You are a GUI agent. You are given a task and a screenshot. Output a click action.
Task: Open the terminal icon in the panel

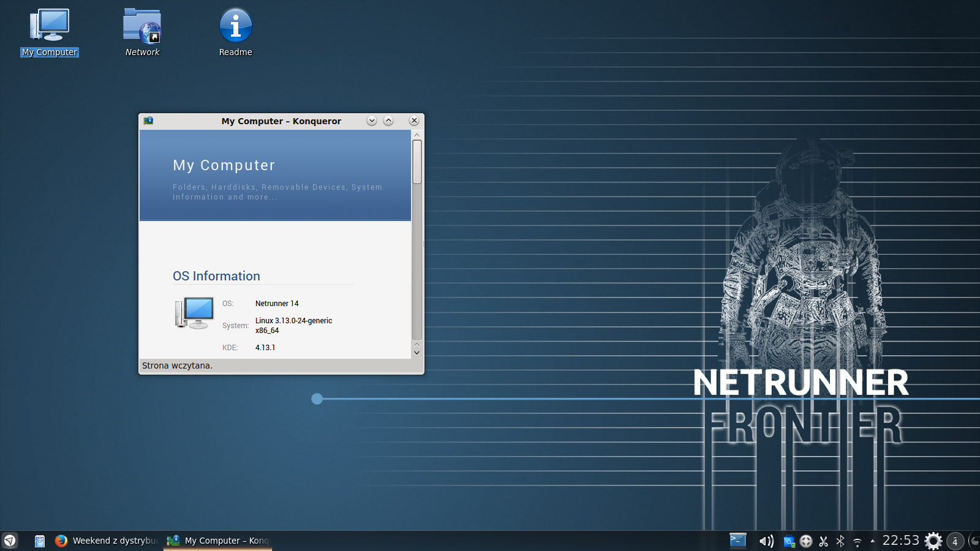738,540
